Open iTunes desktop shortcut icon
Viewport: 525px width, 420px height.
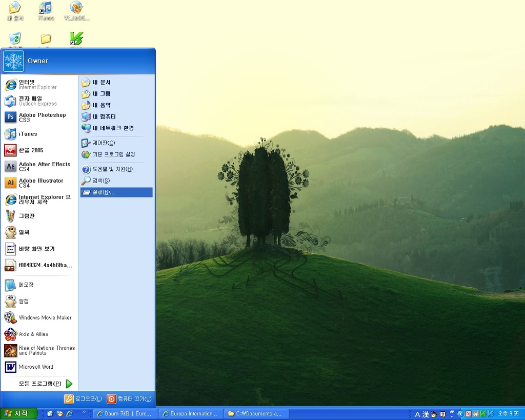click(x=46, y=10)
